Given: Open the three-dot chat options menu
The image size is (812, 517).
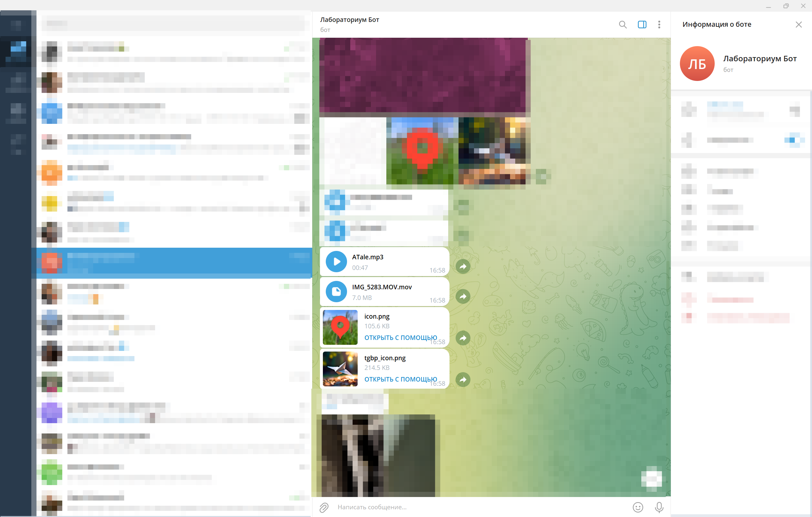Looking at the screenshot, I should (x=659, y=25).
